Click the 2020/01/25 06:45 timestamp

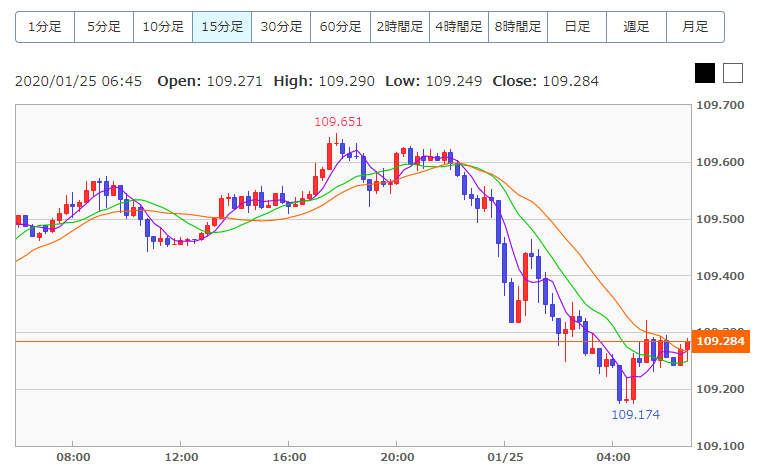click(79, 81)
